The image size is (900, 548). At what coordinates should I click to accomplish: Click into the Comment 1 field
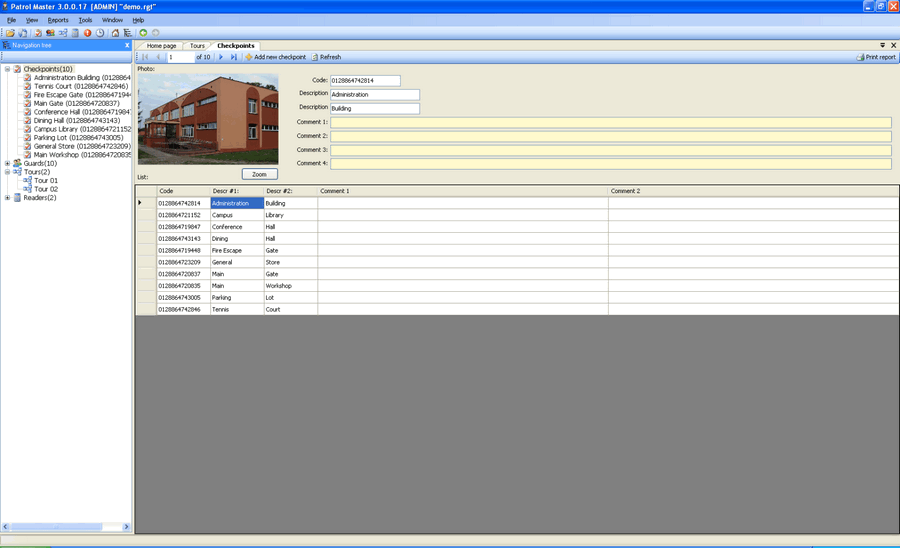pos(610,122)
